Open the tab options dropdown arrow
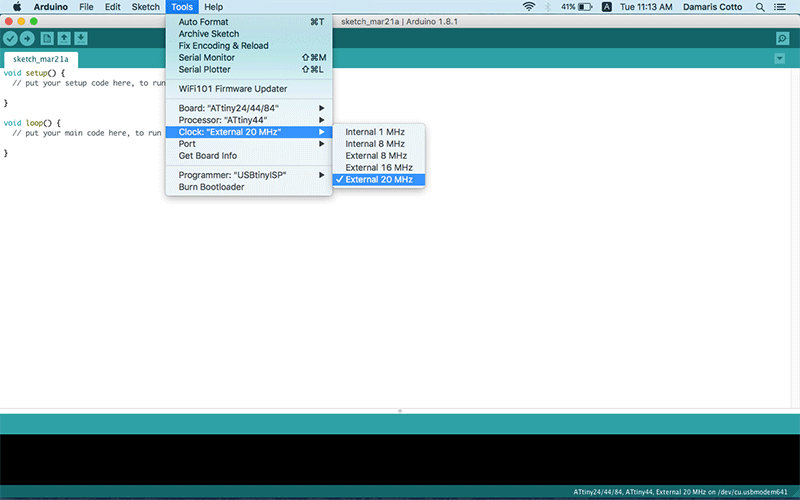Screen dimensions: 800x500 click(779, 59)
